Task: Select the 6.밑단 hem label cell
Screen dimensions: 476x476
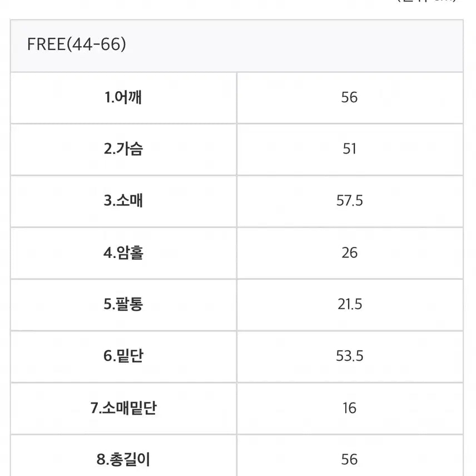Action: (x=123, y=356)
